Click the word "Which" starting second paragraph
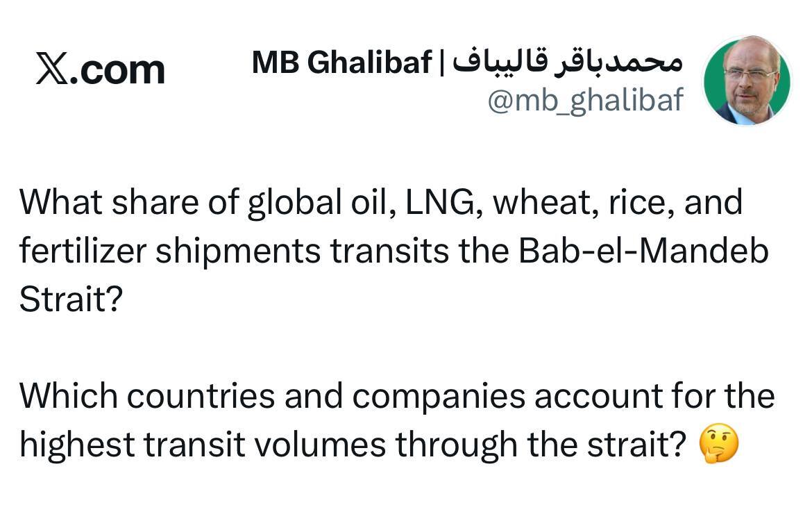This screenshot has width=812, height=521. click(67, 397)
